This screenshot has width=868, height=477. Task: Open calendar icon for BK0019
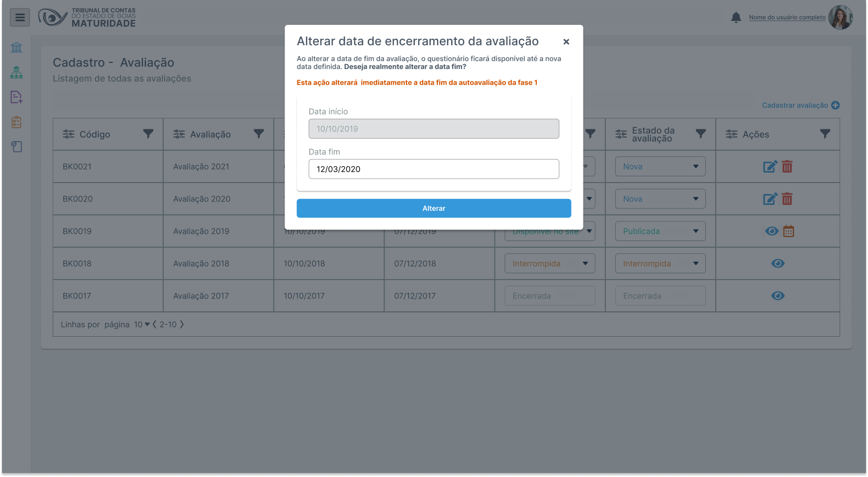point(788,231)
